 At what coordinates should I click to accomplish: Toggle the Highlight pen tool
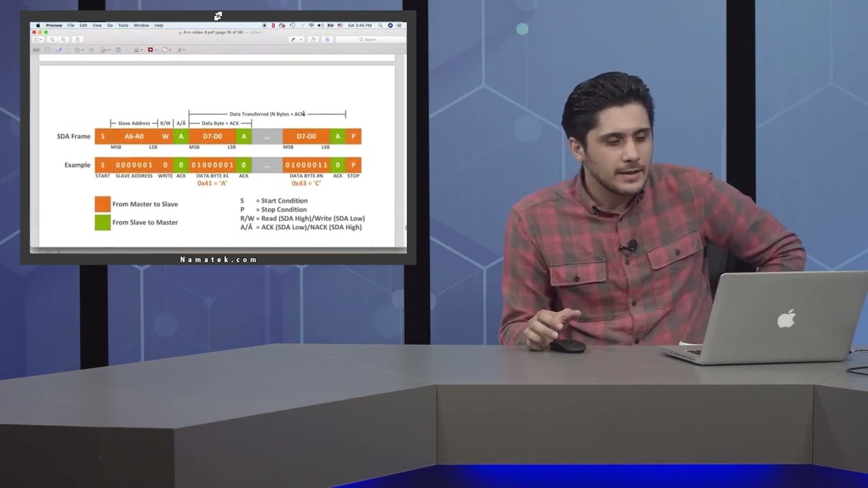pos(293,39)
